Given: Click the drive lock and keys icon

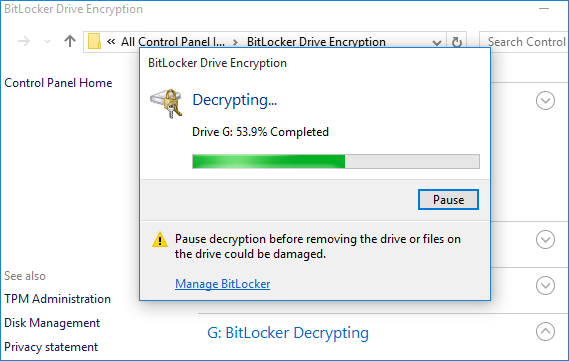Looking at the screenshot, I should tap(166, 103).
